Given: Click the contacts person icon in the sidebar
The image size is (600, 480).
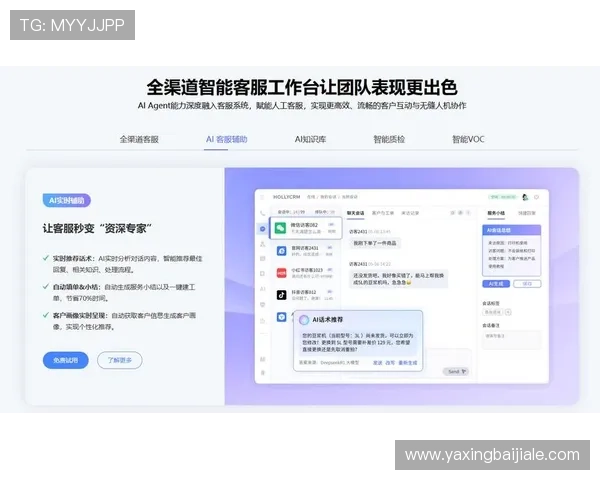Looking at the screenshot, I should pyautogui.click(x=262, y=244).
